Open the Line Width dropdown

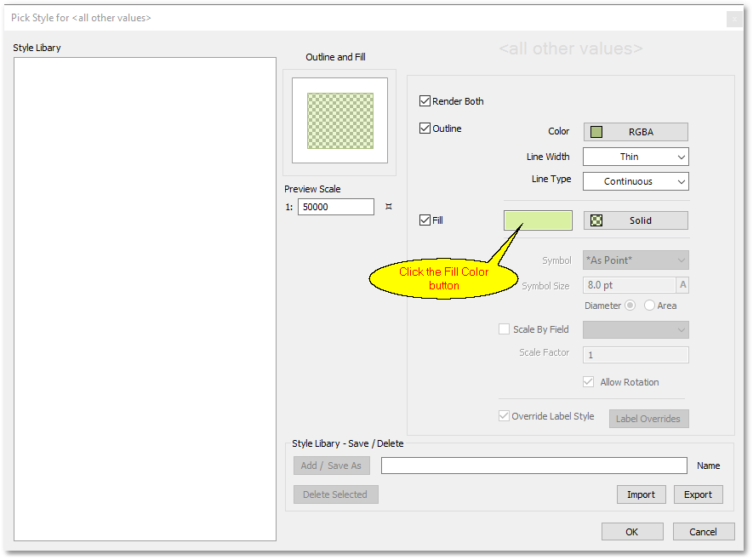636,157
